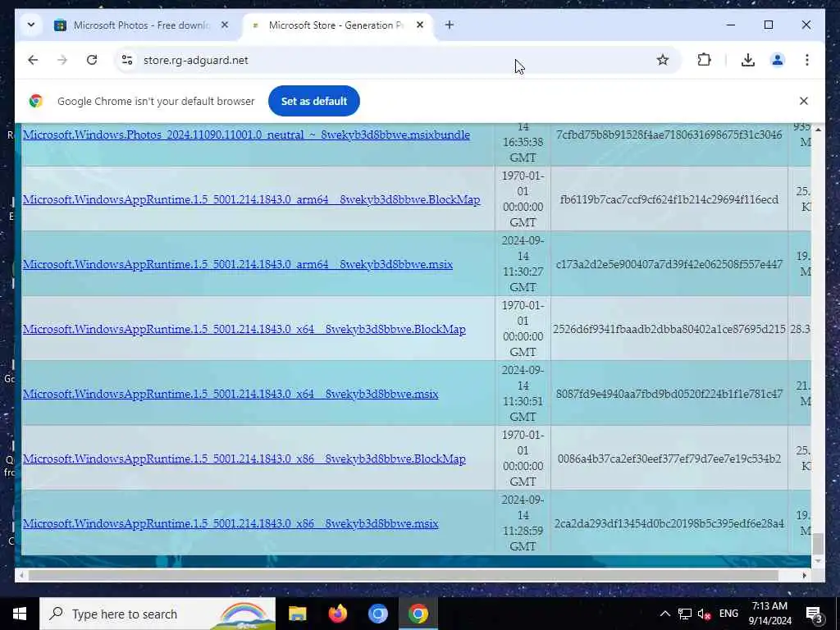
Task: Click the vertical scrollbar thumb
Action: click(x=818, y=544)
